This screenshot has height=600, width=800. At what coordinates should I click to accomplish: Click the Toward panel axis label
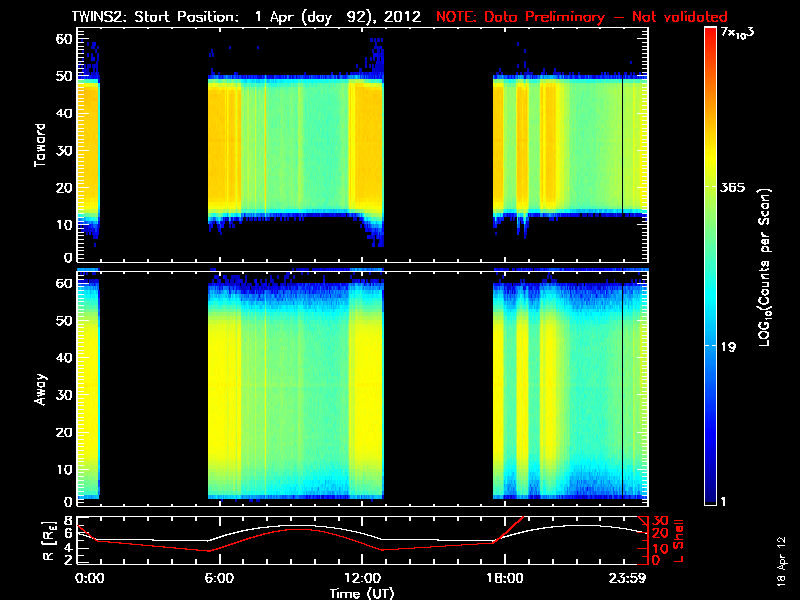[39, 145]
